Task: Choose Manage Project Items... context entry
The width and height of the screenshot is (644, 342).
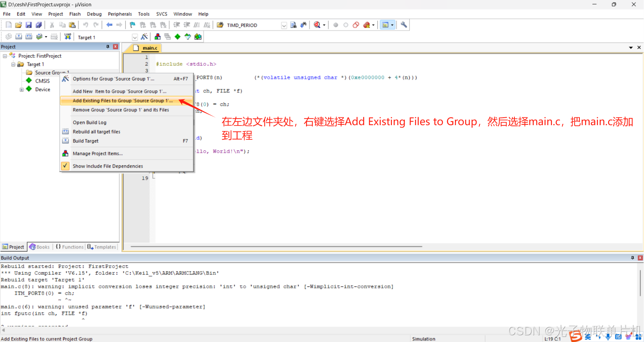Action: (126, 153)
